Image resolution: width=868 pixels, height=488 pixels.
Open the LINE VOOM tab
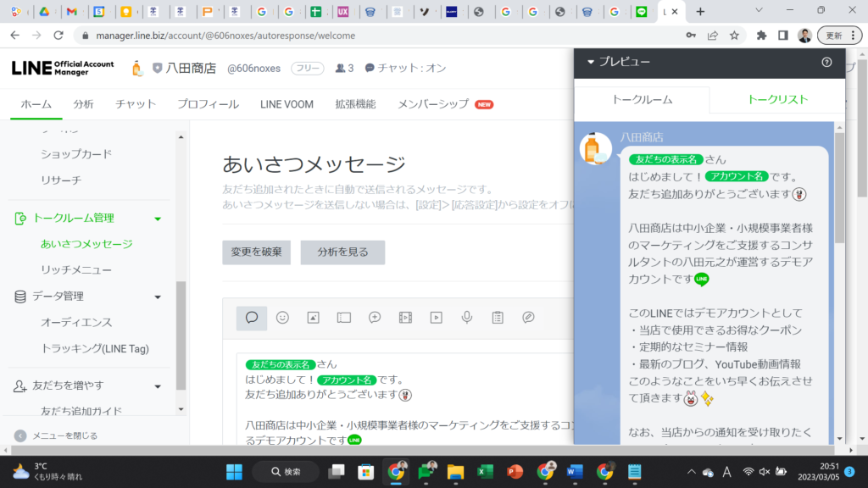click(x=287, y=104)
